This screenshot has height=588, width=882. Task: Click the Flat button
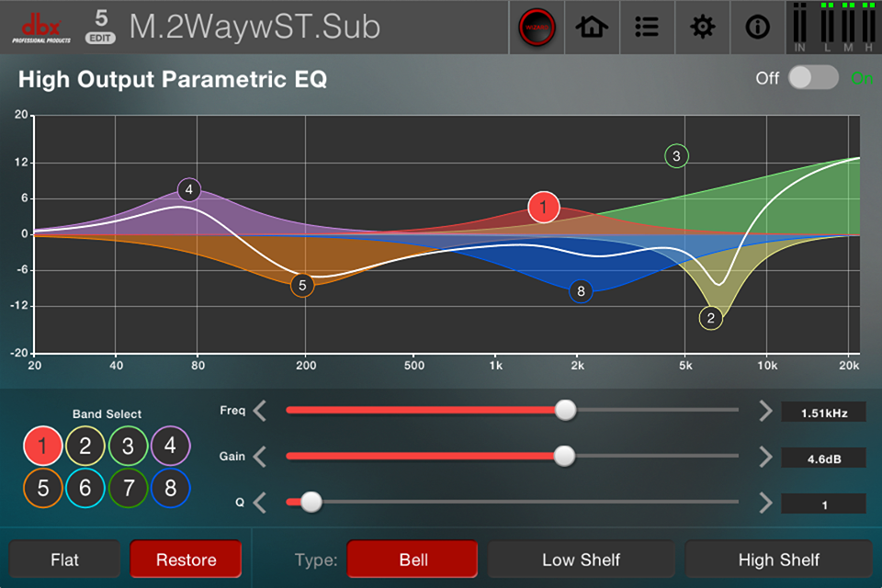pyautogui.click(x=64, y=560)
